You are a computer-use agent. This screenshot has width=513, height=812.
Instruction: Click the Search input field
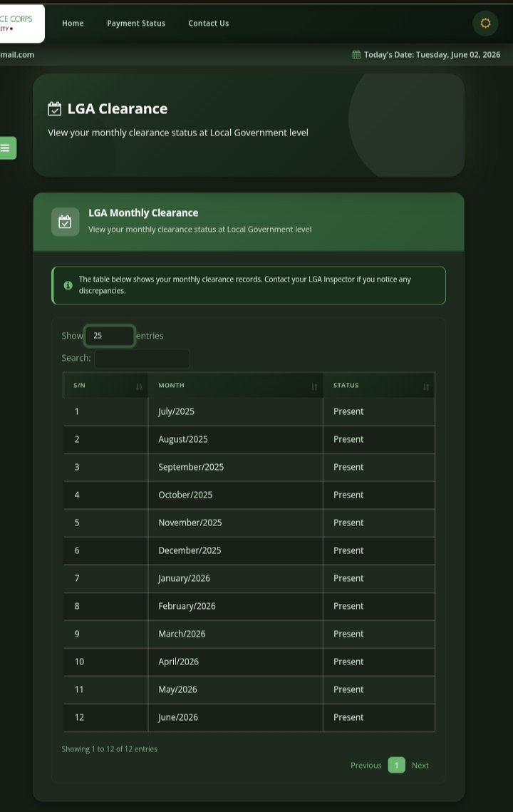click(142, 359)
